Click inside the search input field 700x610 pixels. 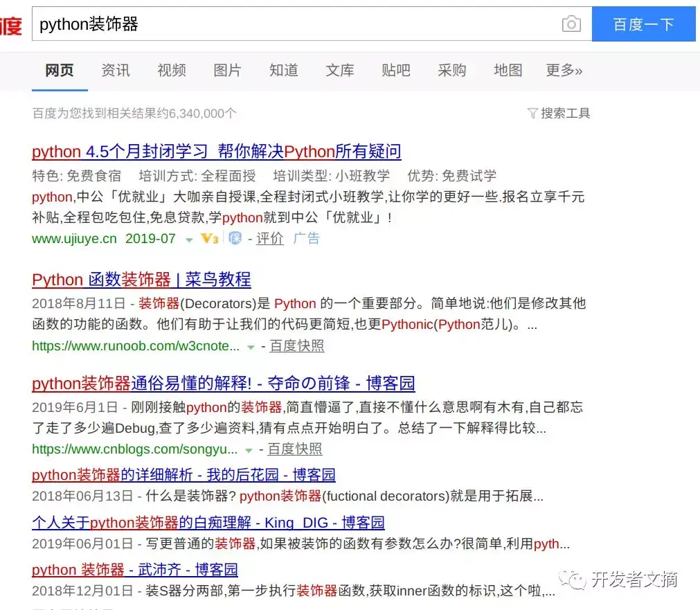pos(277,24)
